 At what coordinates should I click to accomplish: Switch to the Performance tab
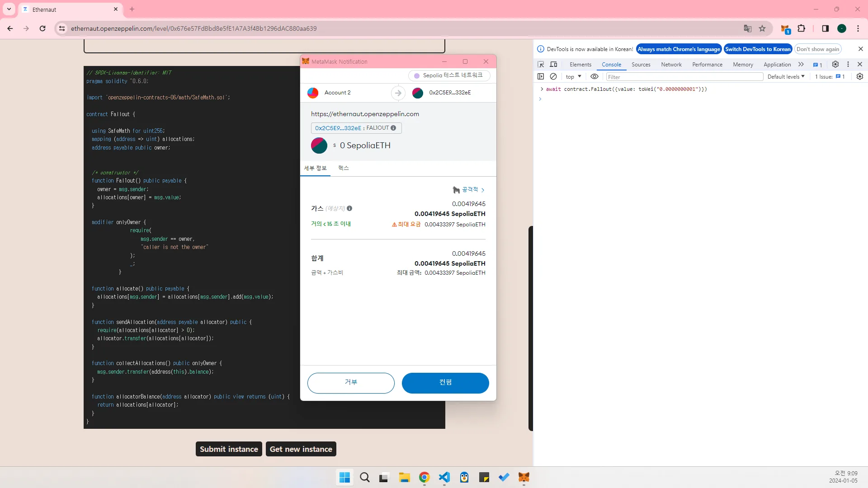pyautogui.click(x=707, y=65)
